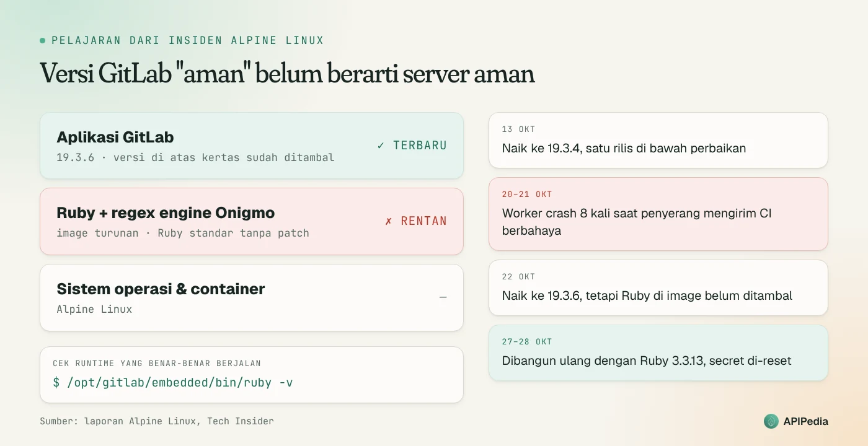Click the TERBARU status label

pos(420,146)
